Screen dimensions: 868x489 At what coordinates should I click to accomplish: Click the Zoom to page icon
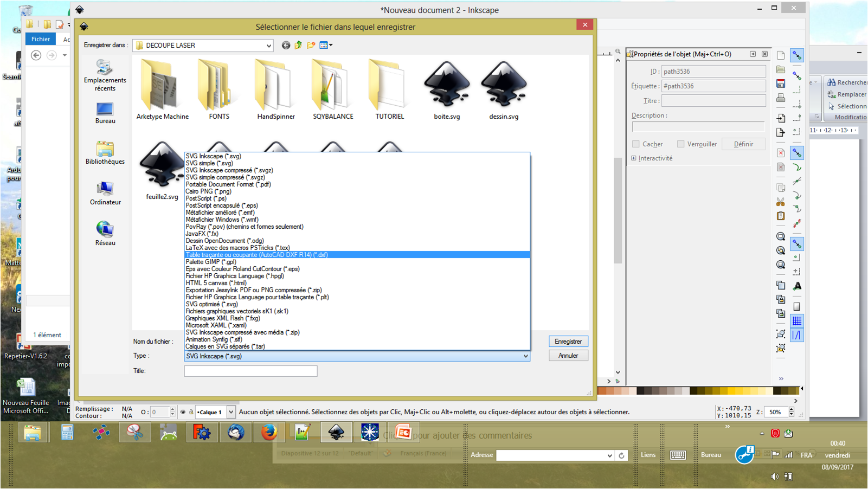[781, 265]
